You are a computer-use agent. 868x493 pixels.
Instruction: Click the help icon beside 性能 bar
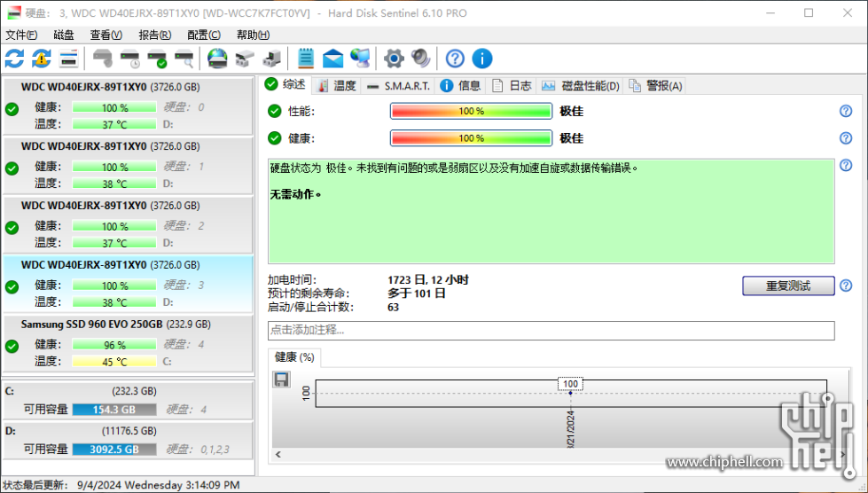coord(846,111)
